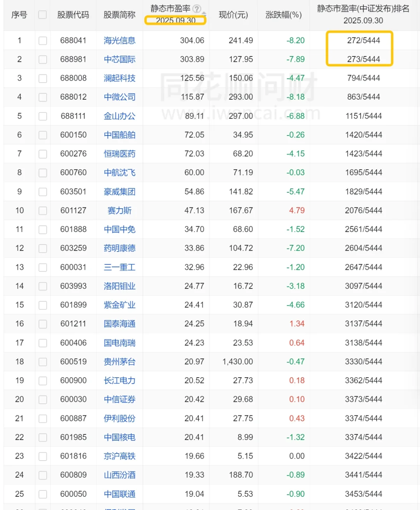Open the 静态市盈率 help question-mark icon
The width and height of the screenshot is (420, 510).
[197, 9]
